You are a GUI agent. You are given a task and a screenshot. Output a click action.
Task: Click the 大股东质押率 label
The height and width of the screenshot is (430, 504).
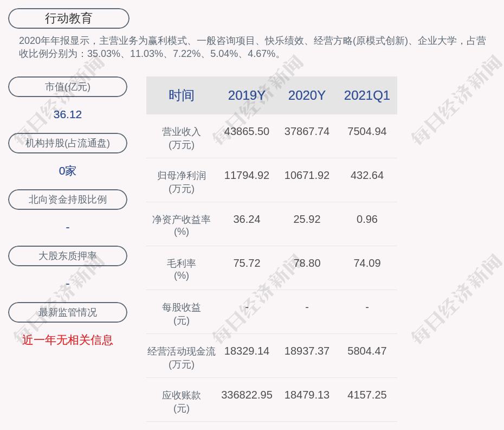(x=68, y=256)
